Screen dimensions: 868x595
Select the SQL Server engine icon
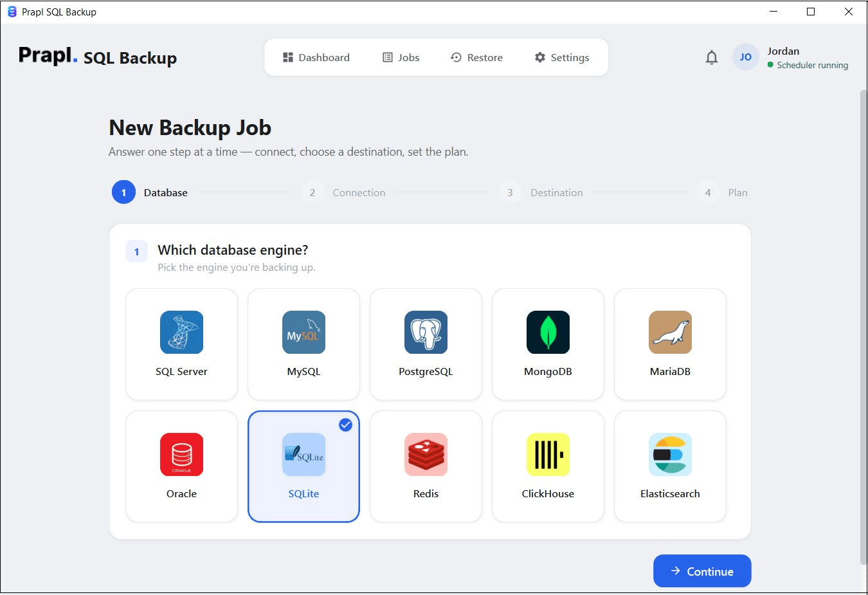coord(181,332)
